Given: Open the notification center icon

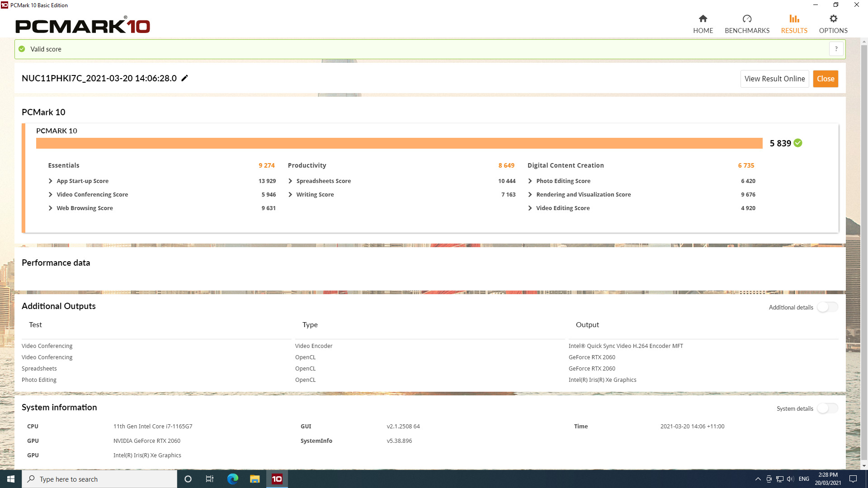Looking at the screenshot, I should pyautogui.click(x=853, y=479).
